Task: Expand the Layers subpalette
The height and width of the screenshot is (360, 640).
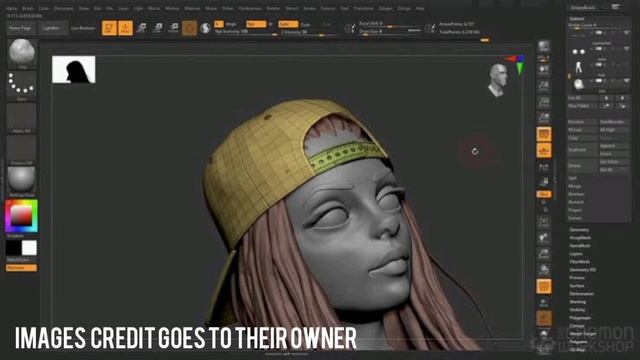Action: pyautogui.click(x=576, y=254)
